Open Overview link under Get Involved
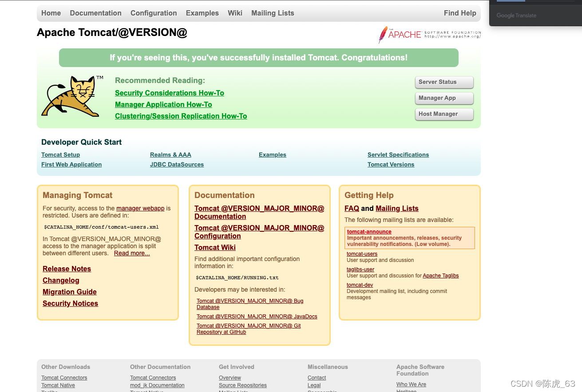Screen dimensions: 582x392 pos(230,378)
